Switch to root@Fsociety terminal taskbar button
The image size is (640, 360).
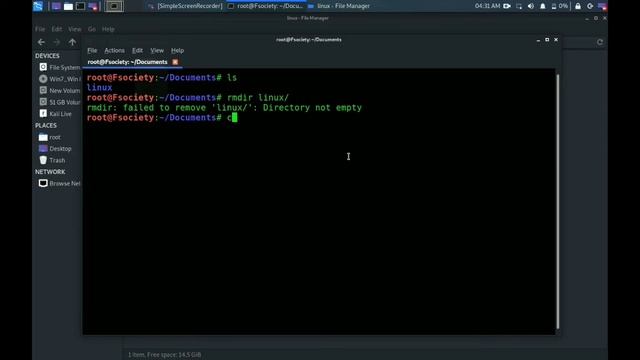pyautogui.click(x=266, y=6)
